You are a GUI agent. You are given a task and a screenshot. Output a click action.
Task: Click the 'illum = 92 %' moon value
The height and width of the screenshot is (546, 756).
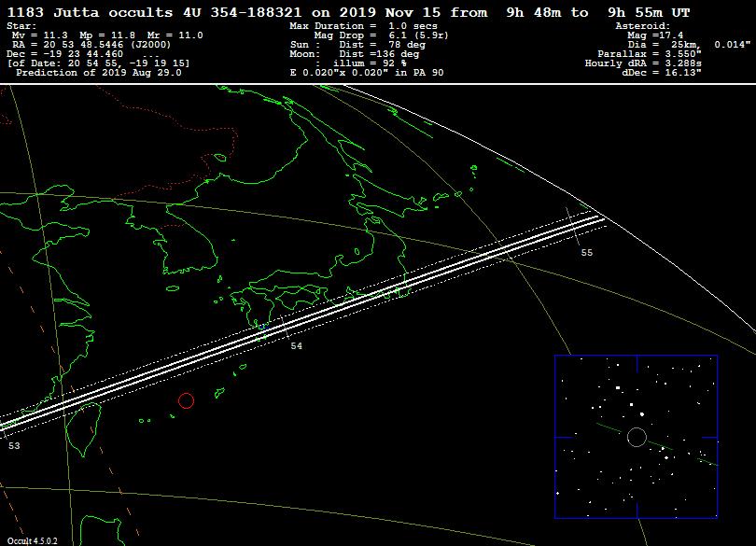click(x=370, y=63)
